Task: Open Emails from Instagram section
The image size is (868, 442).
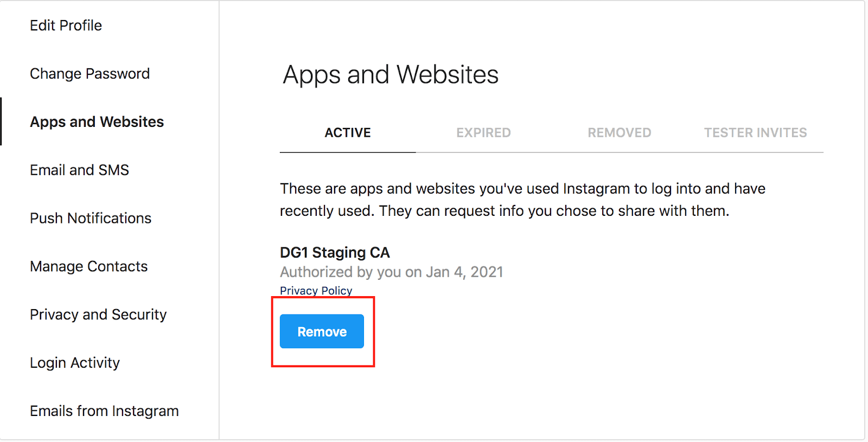Action: [x=104, y=411]
